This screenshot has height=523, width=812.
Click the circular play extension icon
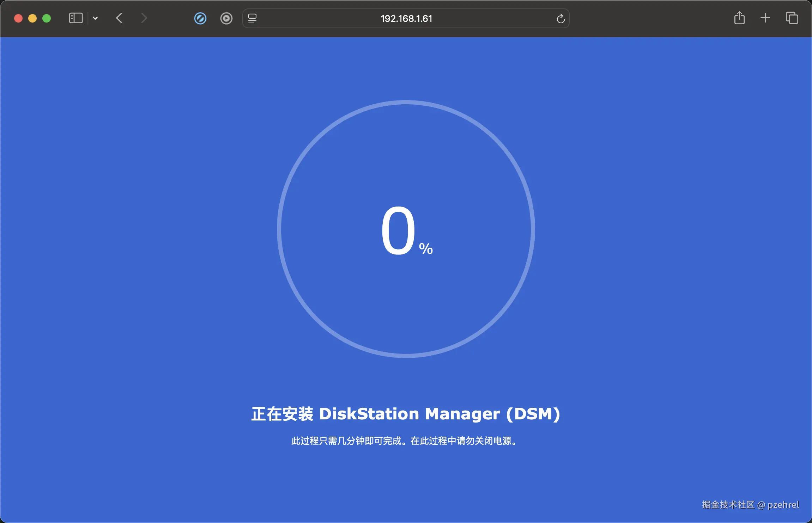(x=226, y=18)
